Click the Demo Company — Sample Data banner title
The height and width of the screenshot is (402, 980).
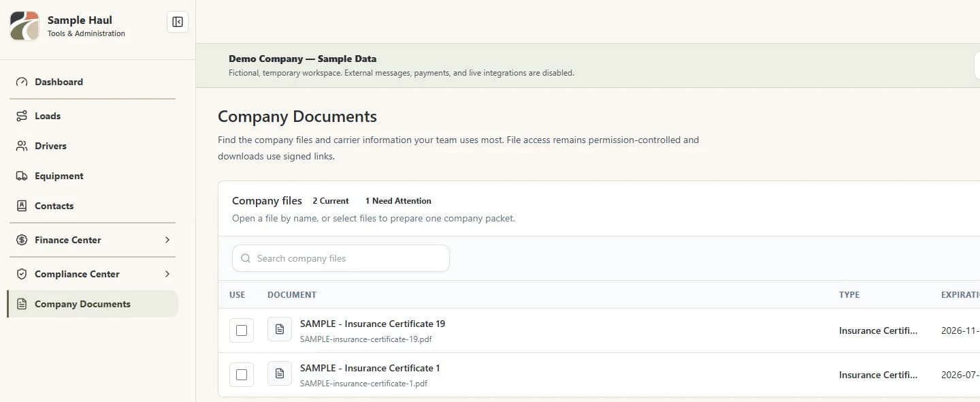pyautogui.click(x=302, y=59)
